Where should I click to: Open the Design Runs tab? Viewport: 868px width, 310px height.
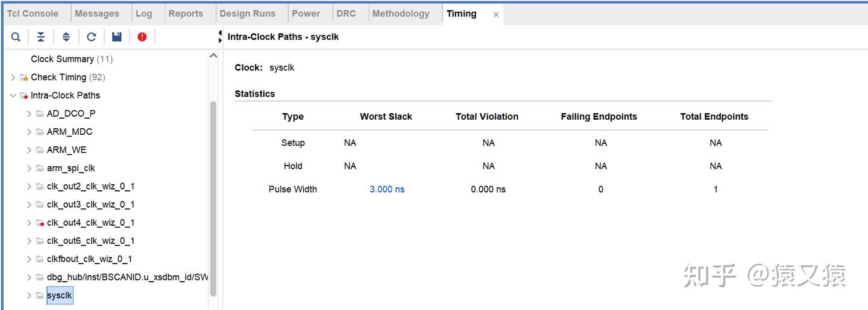coord(247,14)
